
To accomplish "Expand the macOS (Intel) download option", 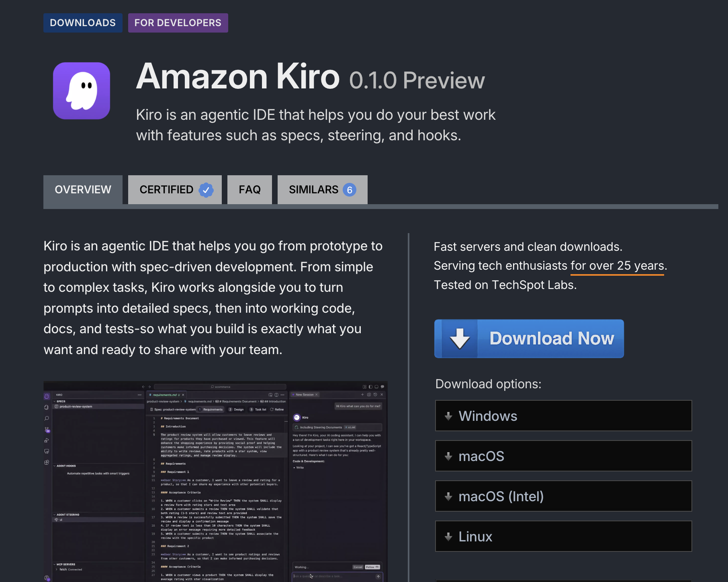I will coord(563,496).
